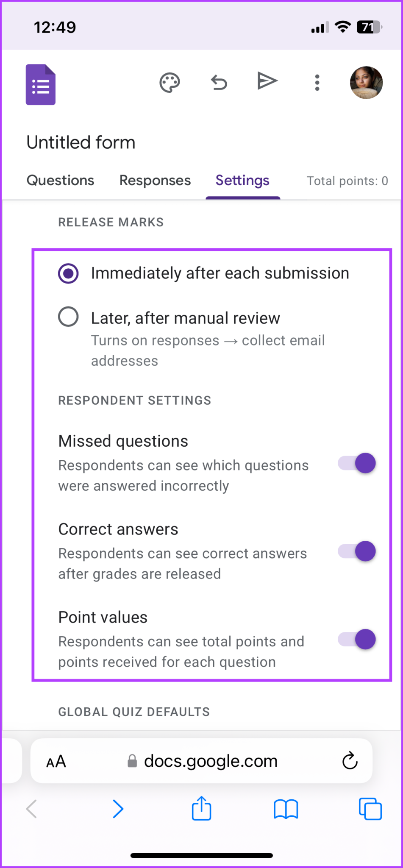The width and height of the screenshot is (403, 868).
Task: Select Later, after manual review
Action: pos(68,317)
